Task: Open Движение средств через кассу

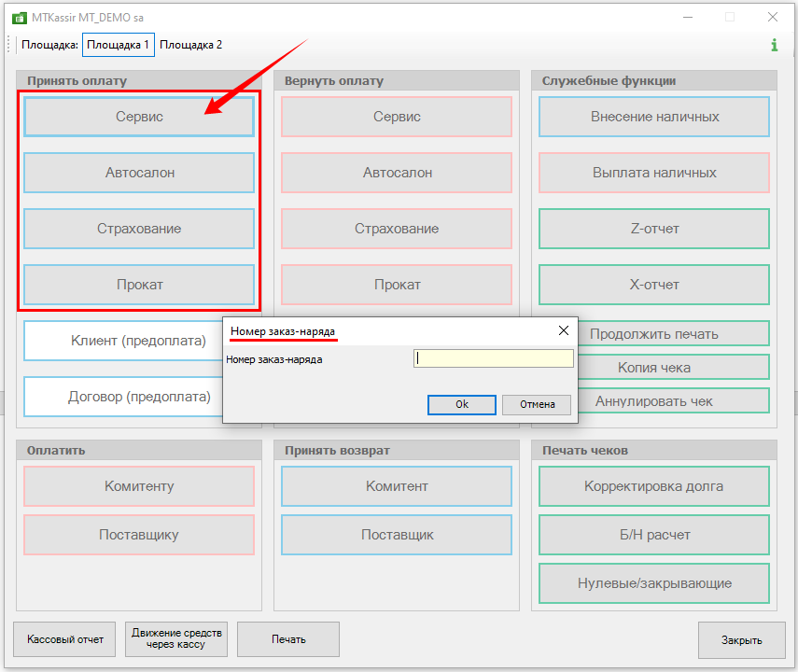Action: 176,639
